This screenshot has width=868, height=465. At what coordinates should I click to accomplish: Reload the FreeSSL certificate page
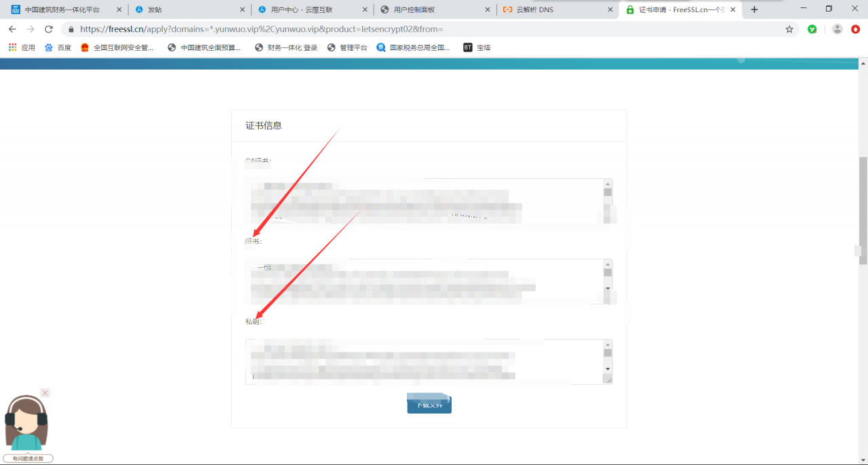(x=48, y=29)
